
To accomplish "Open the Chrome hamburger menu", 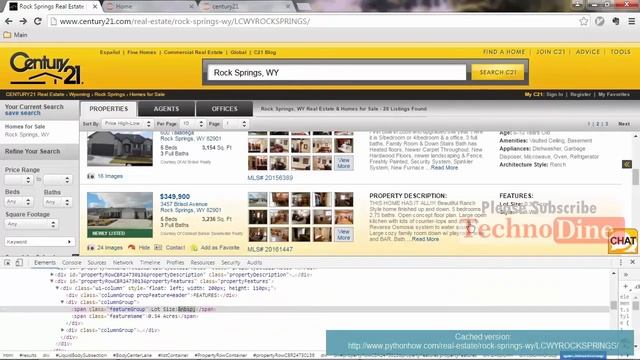I will tap(631, 21).
